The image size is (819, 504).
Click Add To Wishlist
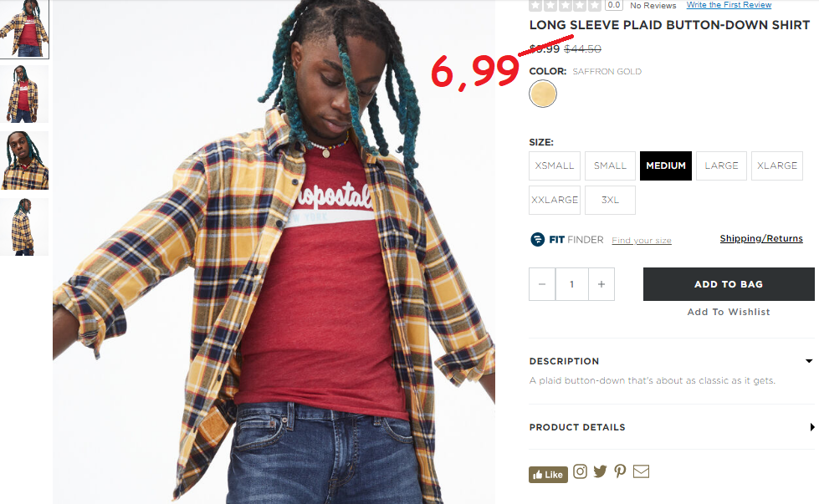coord(729,312)
